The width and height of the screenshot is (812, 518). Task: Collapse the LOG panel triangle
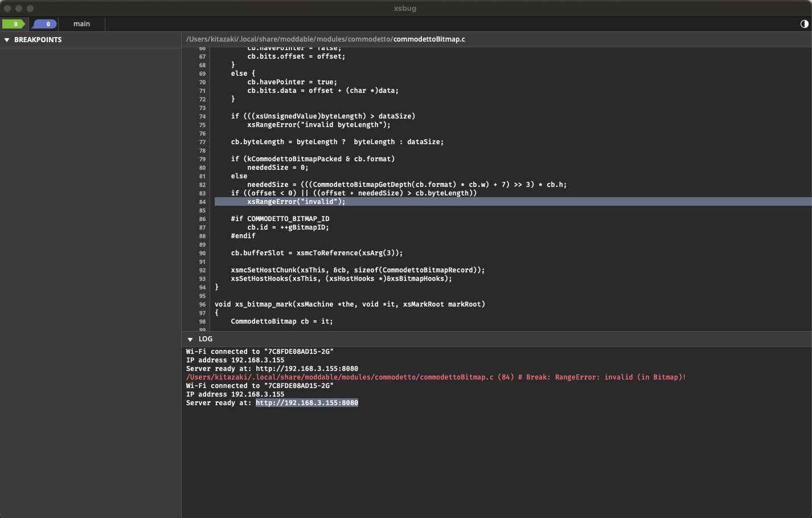point(190,339)
